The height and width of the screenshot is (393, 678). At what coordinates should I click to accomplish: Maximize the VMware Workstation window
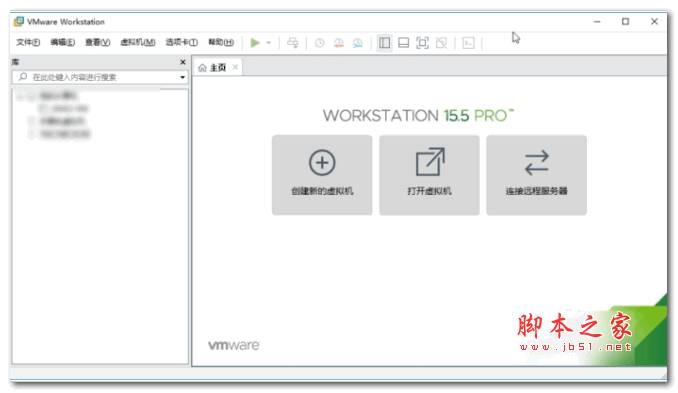pos(625,22)
